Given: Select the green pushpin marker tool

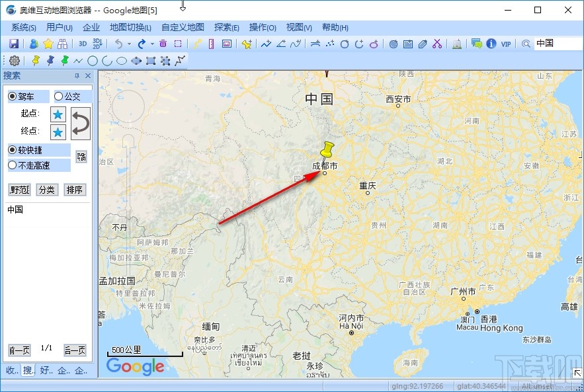Looking at the screenshot, I should 65,60.
